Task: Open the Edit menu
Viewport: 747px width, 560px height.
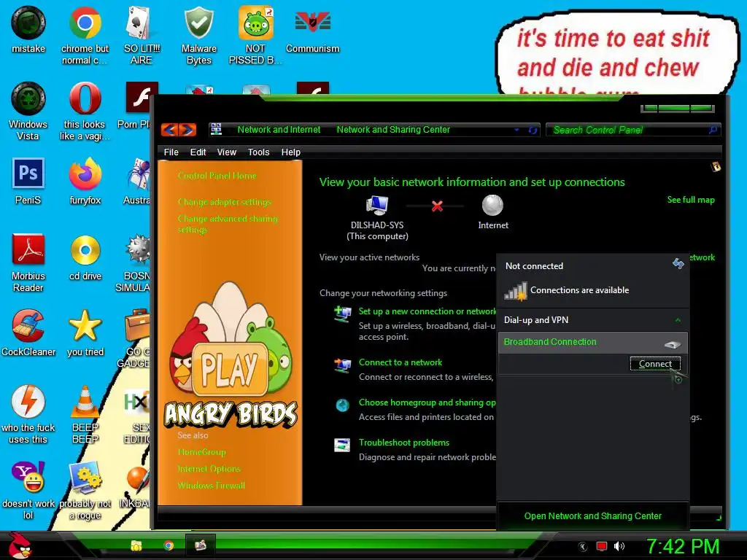Action: click(198, 152)
